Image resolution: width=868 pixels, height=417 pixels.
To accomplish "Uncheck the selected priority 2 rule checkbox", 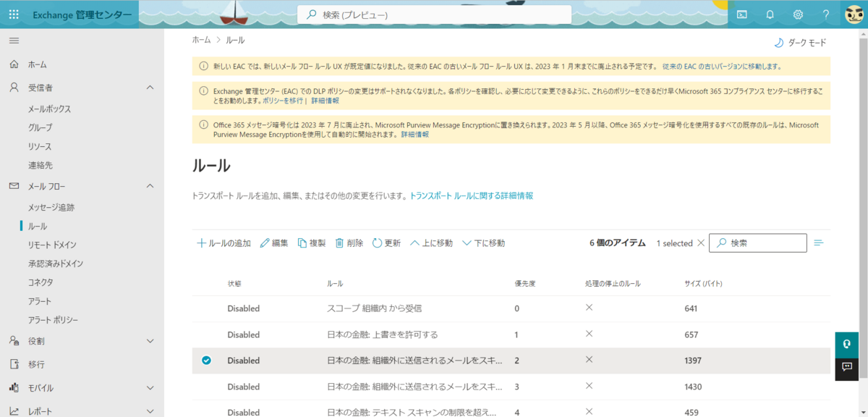I will pyautogui.click(x=206, y=361).
